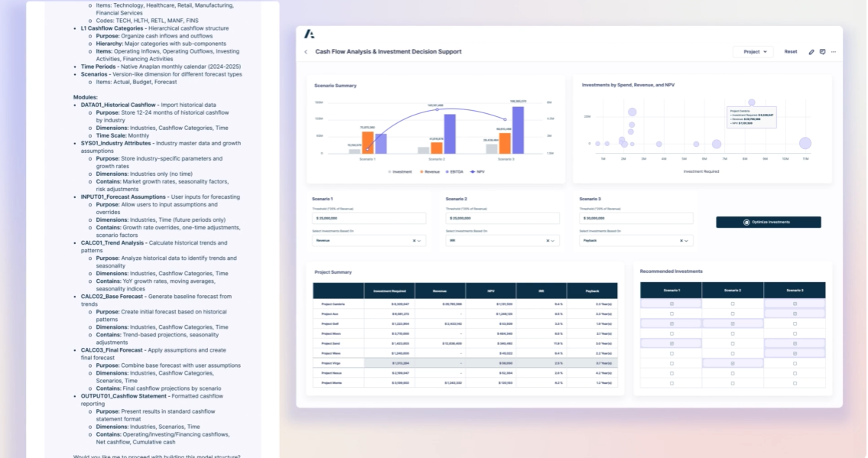Click 'SYS01_Industry Attributes' in the left document
This screenshot has height=458, width=868.
coord(115,143)
